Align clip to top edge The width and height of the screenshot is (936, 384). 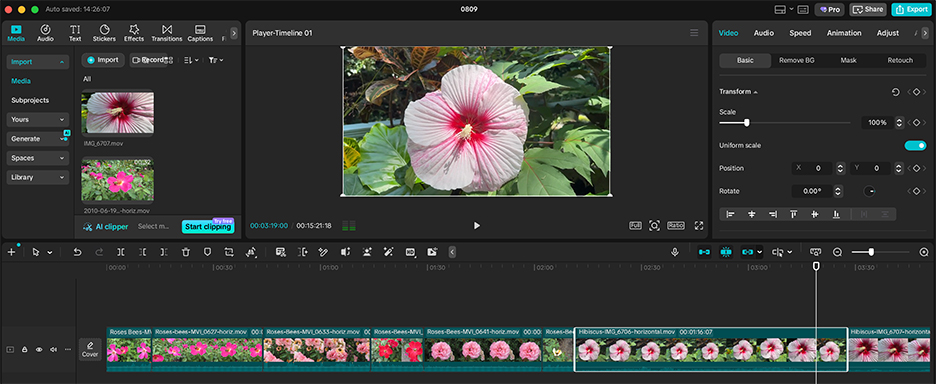click(793, 214)
